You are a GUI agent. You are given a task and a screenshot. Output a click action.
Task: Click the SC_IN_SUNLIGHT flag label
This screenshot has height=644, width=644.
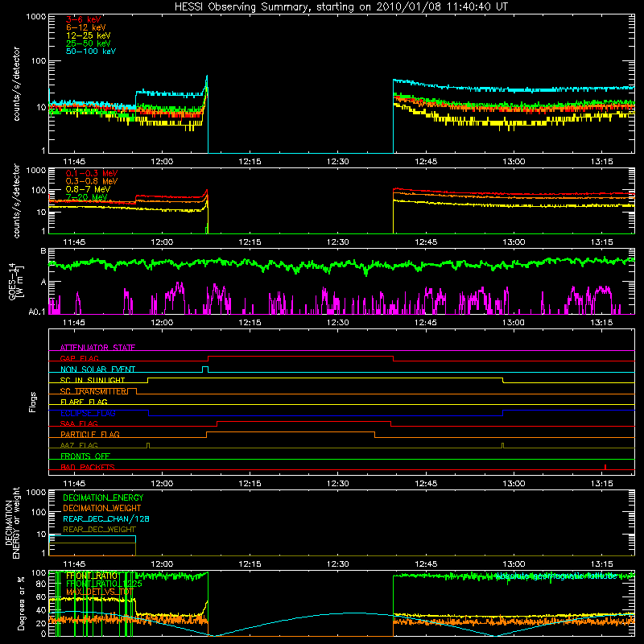tap(93, 380)
